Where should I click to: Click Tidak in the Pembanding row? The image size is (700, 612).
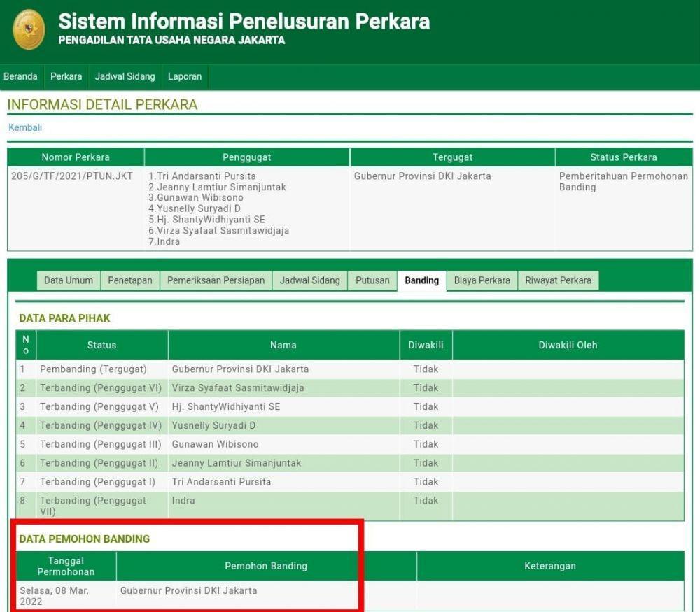[x=426, y=369]
